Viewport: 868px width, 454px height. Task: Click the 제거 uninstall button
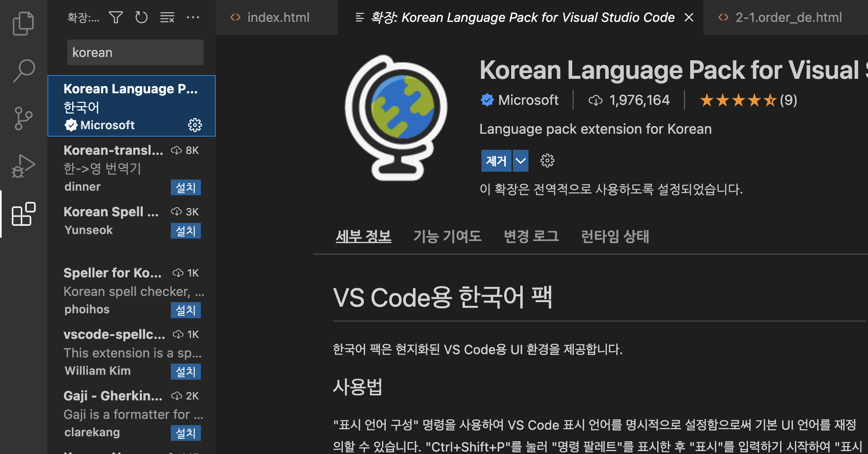click(x=496, y=161)
